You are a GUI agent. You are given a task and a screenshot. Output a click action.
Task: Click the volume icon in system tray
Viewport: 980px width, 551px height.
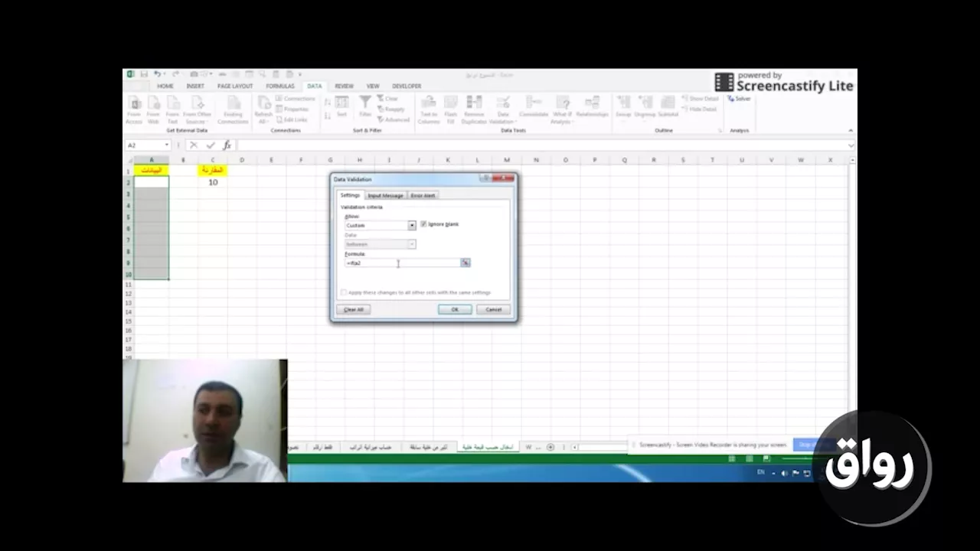click(783, 474)
